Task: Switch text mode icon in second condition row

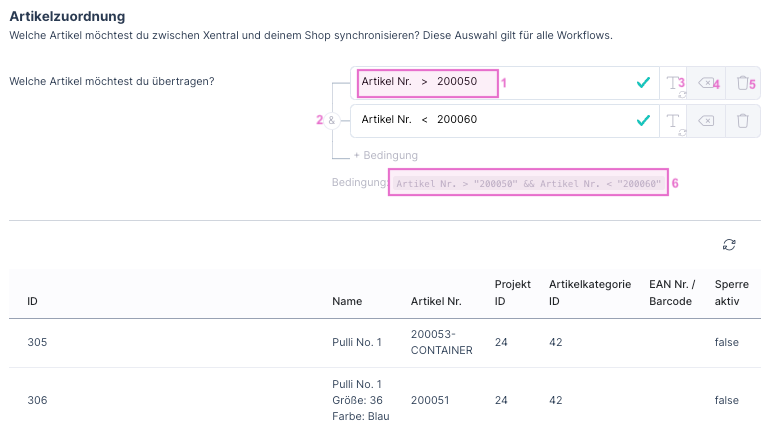Action: coord(675,121)
